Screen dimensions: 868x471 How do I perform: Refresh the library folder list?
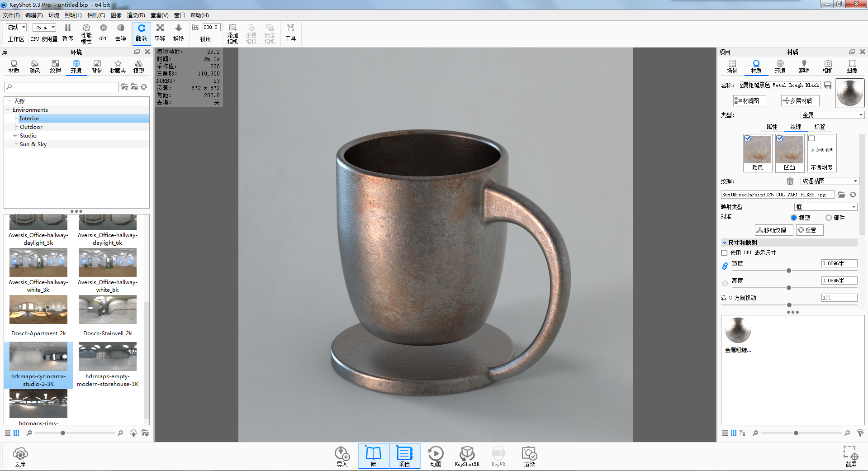click(x=144, y=87)
